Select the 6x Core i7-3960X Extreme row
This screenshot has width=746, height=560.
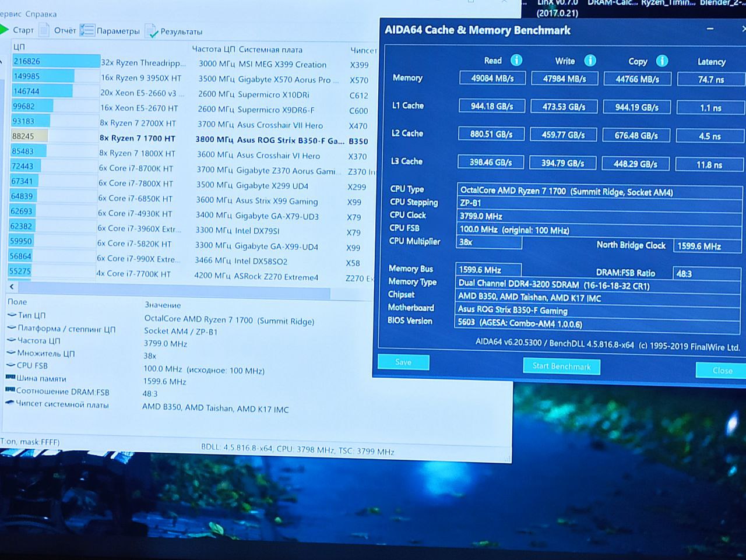[x=192, y=230]
